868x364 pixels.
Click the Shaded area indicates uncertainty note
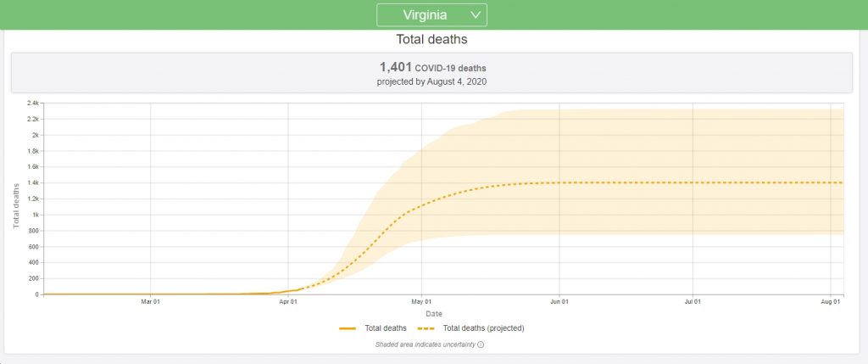[426, 344]
